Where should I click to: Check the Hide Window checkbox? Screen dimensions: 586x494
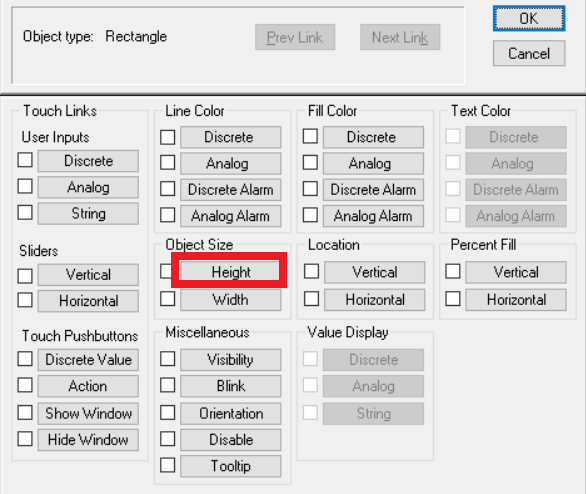(x=25, y=439)
